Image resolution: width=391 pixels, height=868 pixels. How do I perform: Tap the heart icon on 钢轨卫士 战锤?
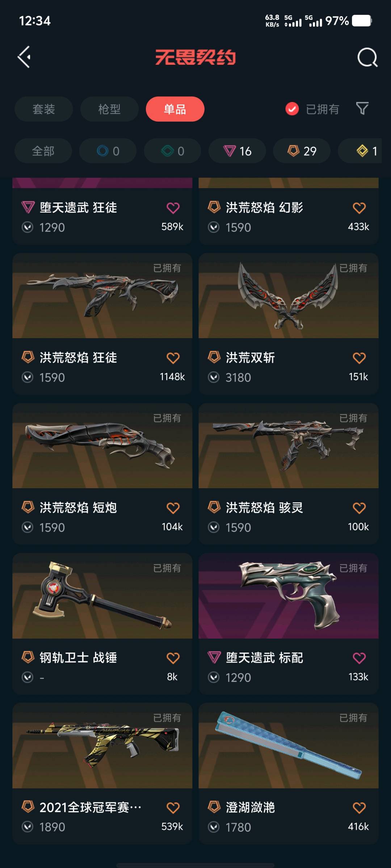pyautogui.click(x=173, y=658)
